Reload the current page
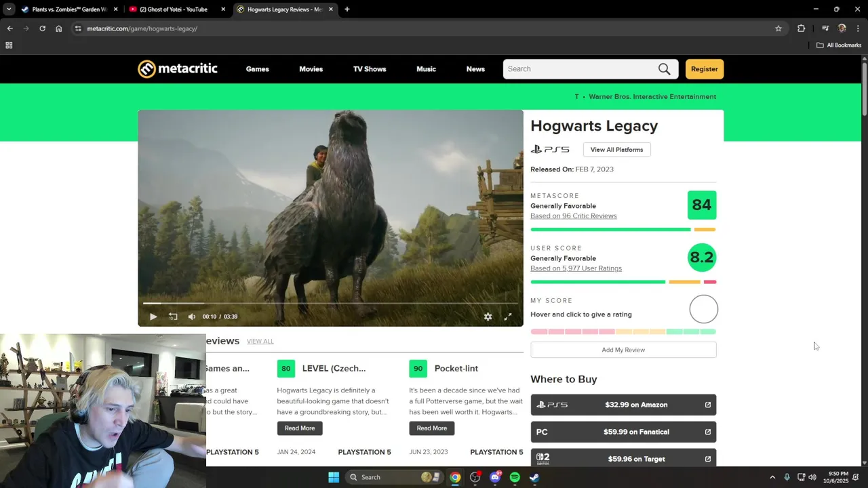The height and width of the screenshot is (488, 868). click(42, 28)
